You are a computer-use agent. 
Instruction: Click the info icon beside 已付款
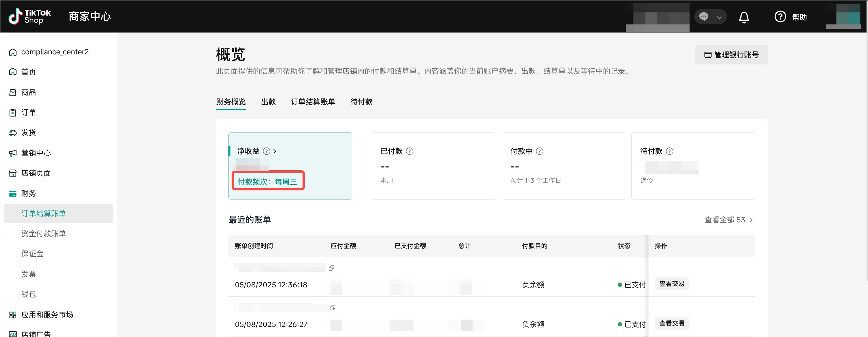pyautogui.click(x=409, y=151)
